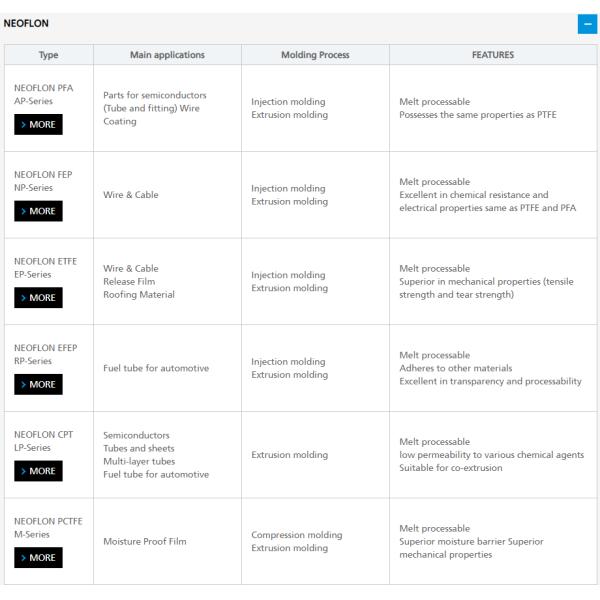The image size is (600, 600).
Task: Select the NEOFLON CPT LP-Series type name
Action: tap(43, 441)
